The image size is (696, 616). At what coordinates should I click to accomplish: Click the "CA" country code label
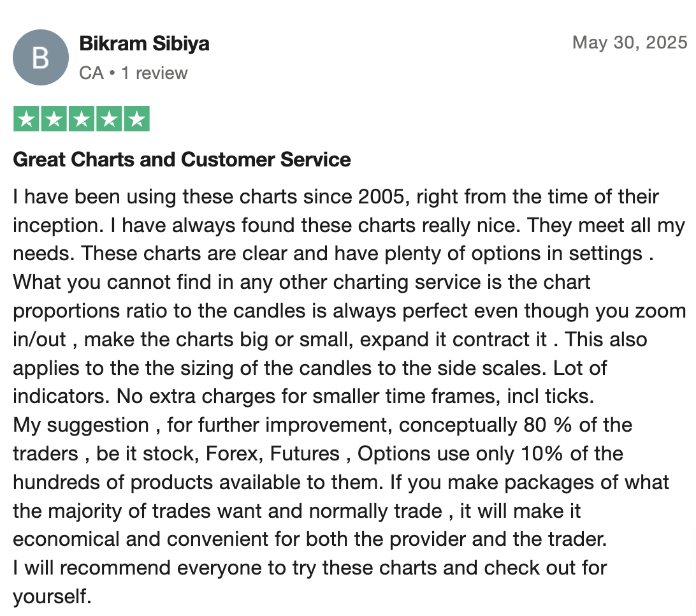91,73
